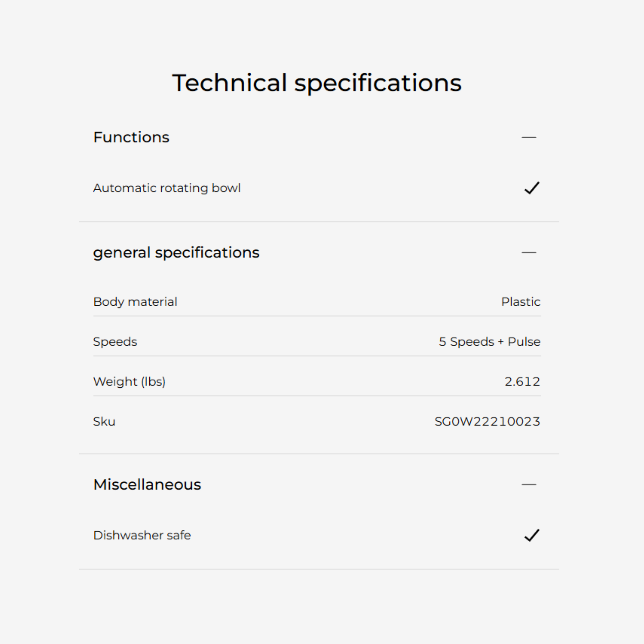Select the Automatic rotating bowl label

[x=167, y=188]
